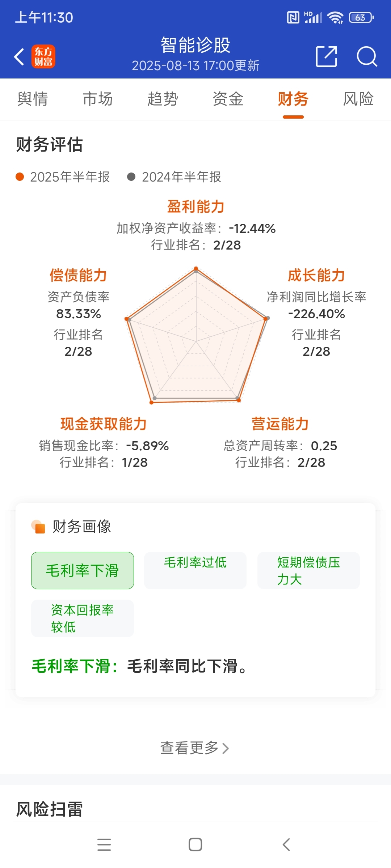This screenshot has height=868, width=391.
Task: Tap the Android back navigation icon
Action: (x=286, y=844)
